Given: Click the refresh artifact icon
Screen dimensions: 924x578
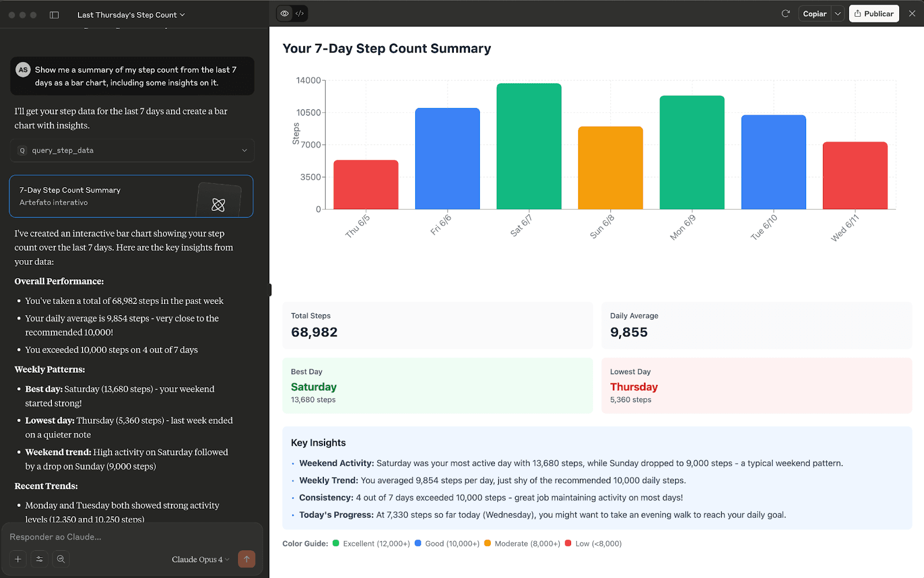Looking at the screenshot, I should (x=785, y=13).
